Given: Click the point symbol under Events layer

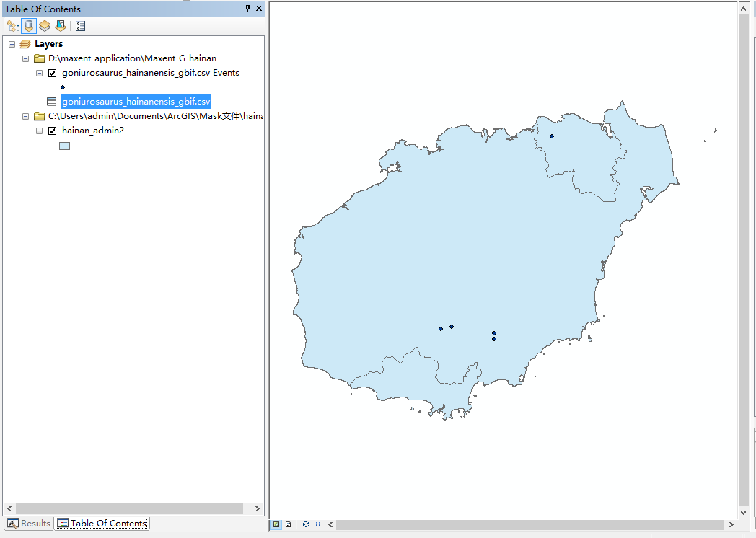Looking at the screenshot, I should [63, 87].
